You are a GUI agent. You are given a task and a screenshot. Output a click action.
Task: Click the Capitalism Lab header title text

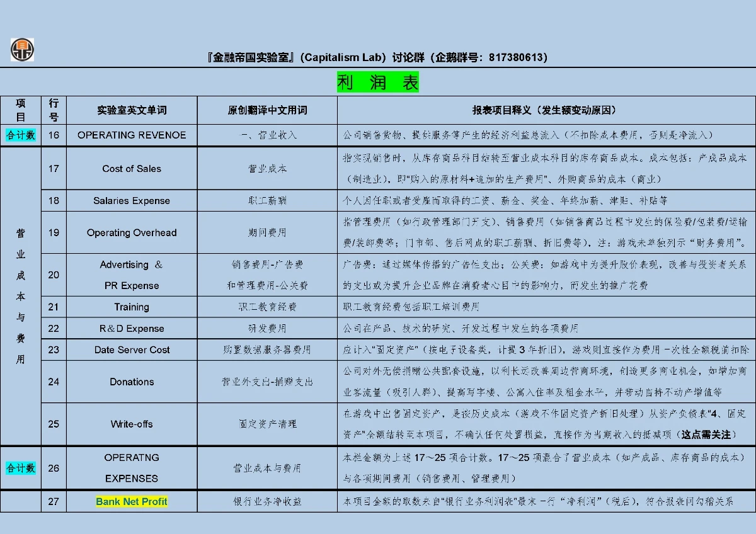(x=377, y=57)
